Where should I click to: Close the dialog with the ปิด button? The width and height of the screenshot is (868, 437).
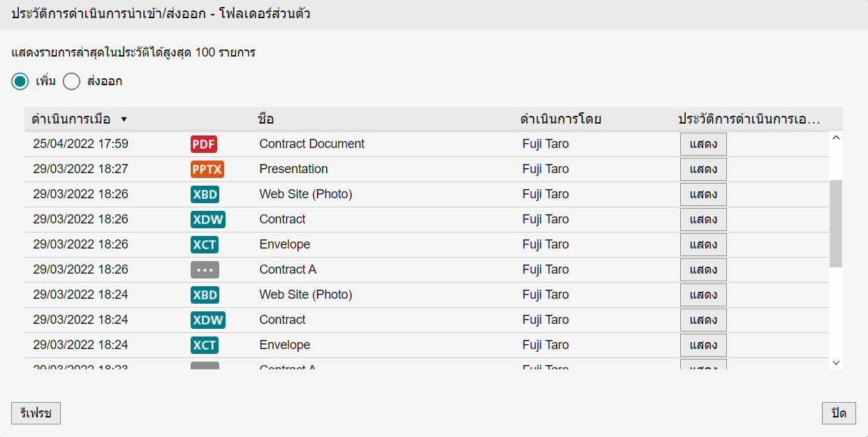tap(839, 413)
